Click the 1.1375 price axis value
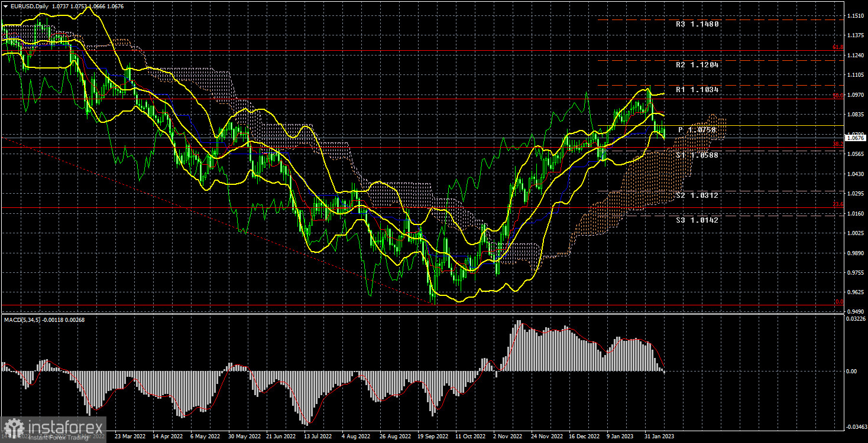 coord(855,35)
